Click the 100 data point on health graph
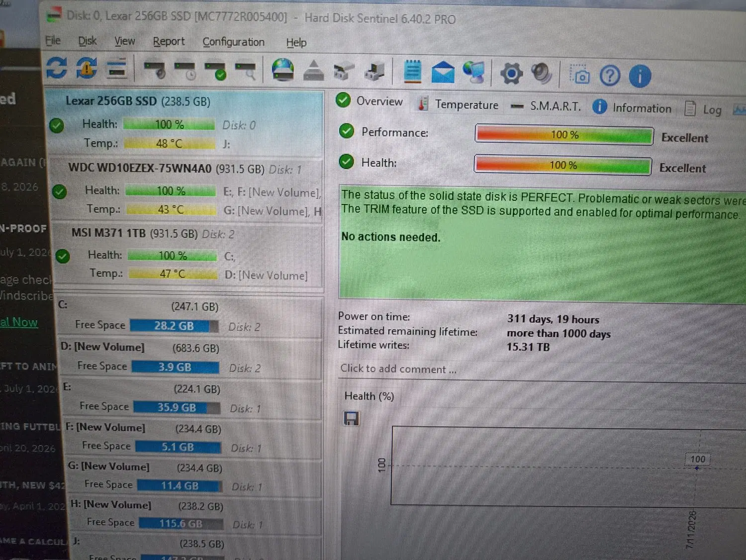746x560 pixels. pos(697,468)
